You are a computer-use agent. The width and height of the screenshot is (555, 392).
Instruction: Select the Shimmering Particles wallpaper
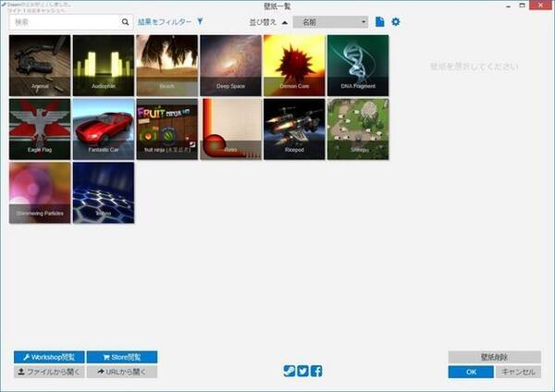tap(40, 193)
